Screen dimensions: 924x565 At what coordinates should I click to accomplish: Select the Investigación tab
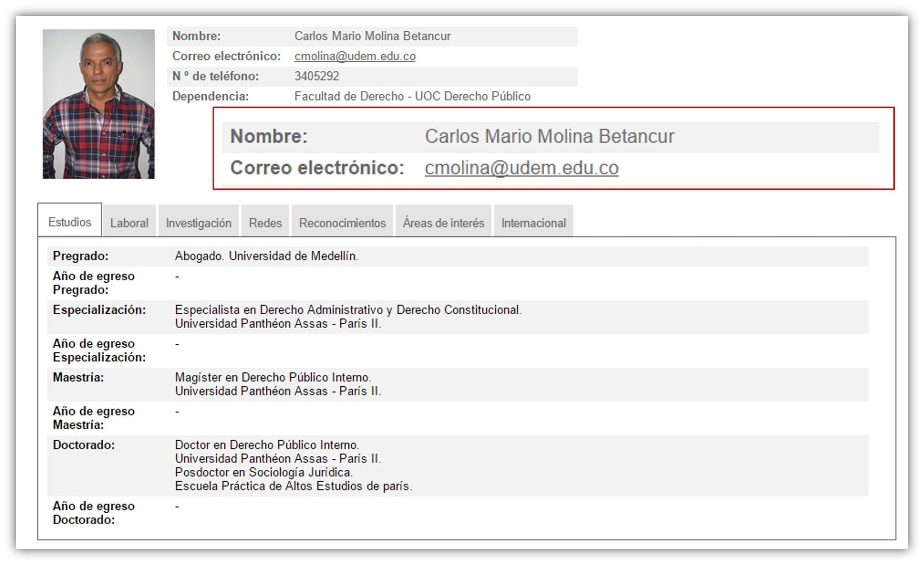point(198,223)
